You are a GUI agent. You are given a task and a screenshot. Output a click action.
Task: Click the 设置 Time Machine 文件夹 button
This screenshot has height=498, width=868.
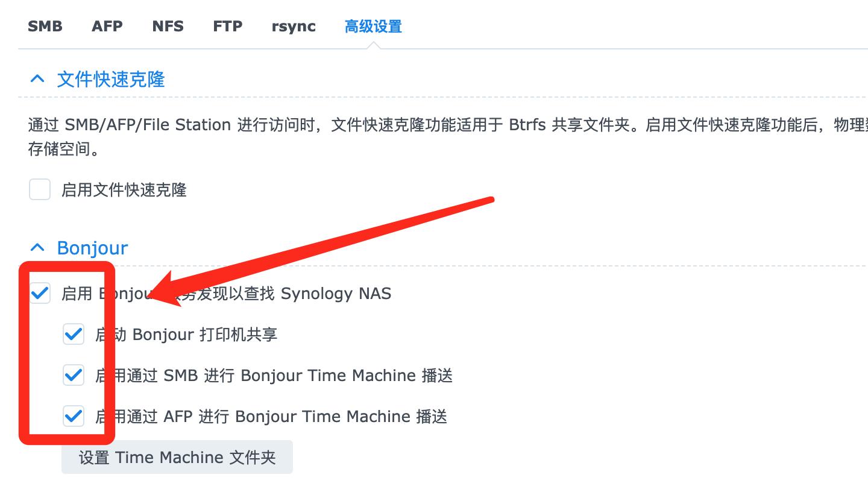[177, 457]
